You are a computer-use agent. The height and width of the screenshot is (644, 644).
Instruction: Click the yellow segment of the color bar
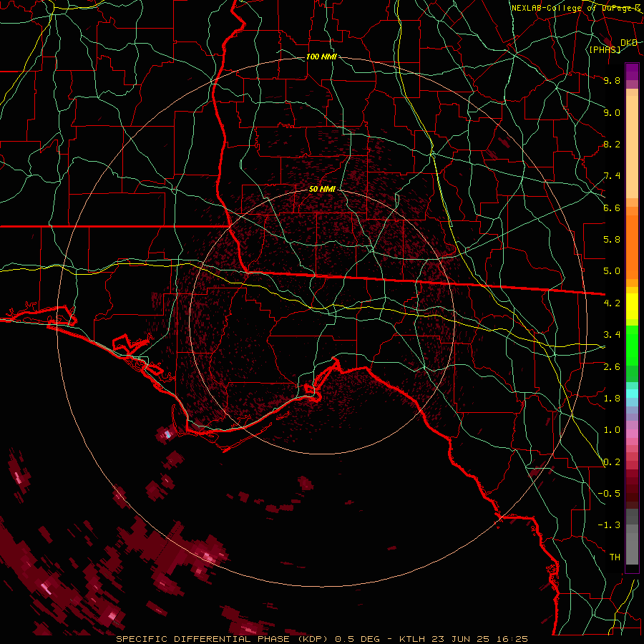[632, 306]
